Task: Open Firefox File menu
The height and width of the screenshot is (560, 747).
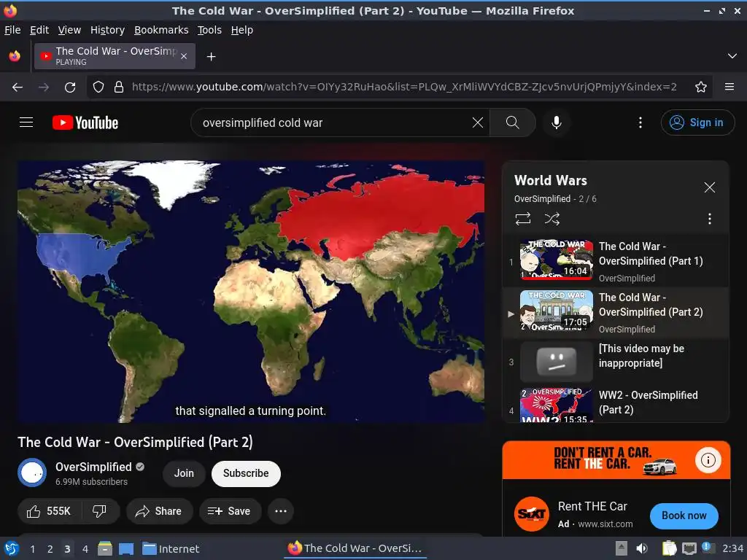Action: 12,30
